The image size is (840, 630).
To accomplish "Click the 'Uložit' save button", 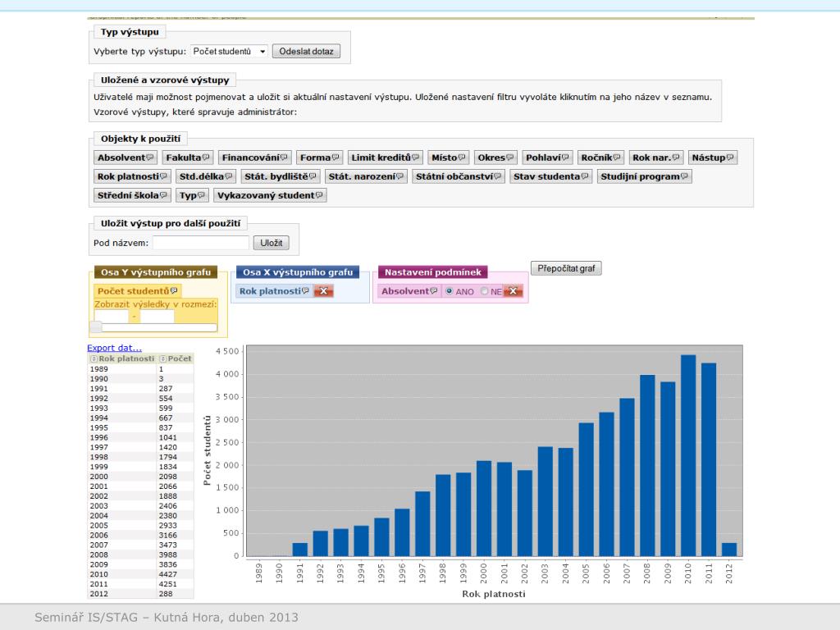I will pos(271,243).
